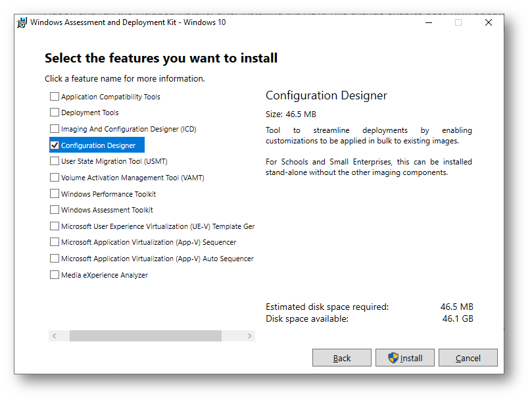
Task: Click the App-V Auto Sequencer feature name
Action: 157,259
